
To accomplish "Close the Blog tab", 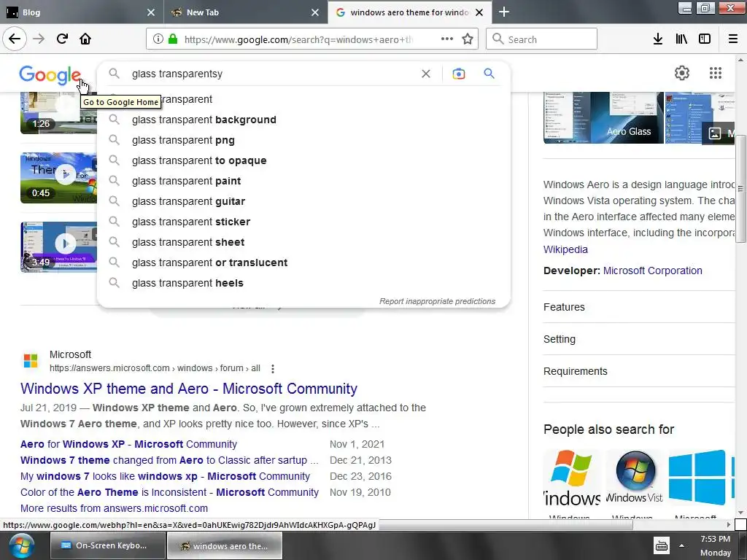I will [x=150, y=12].
